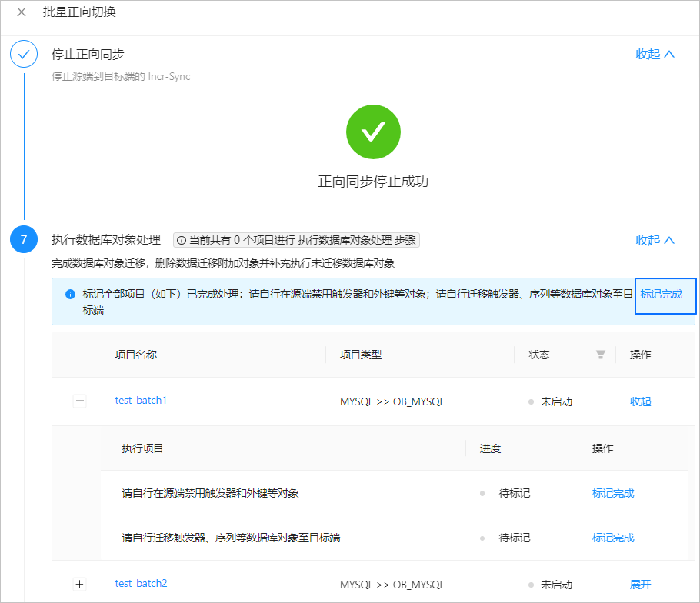Open the test_batch2 project link
Screen dimensions: 700x603
(x=141, y=583)
